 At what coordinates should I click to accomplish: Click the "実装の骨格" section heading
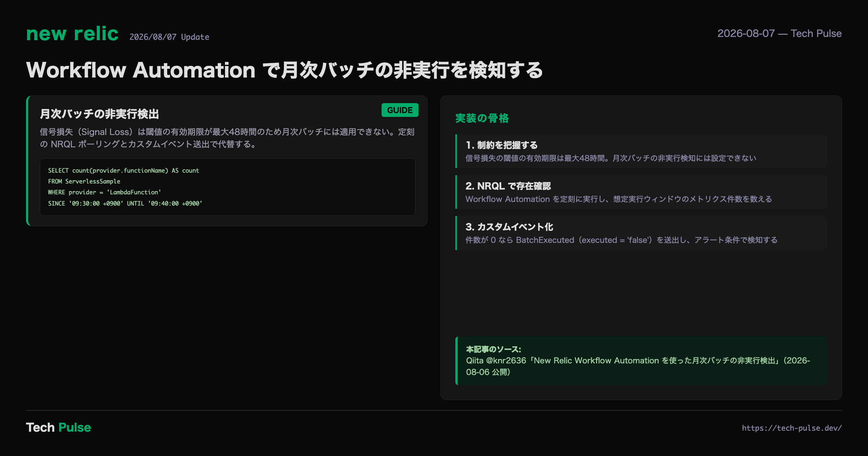pyautogui.click(x=482, y=118)
